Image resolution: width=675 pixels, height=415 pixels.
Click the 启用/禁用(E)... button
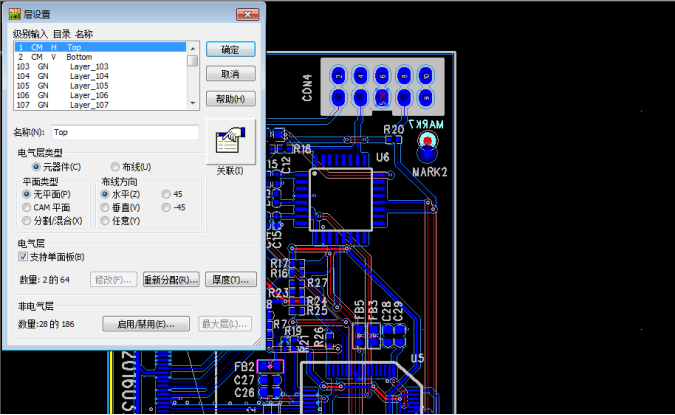coord(146,324)
